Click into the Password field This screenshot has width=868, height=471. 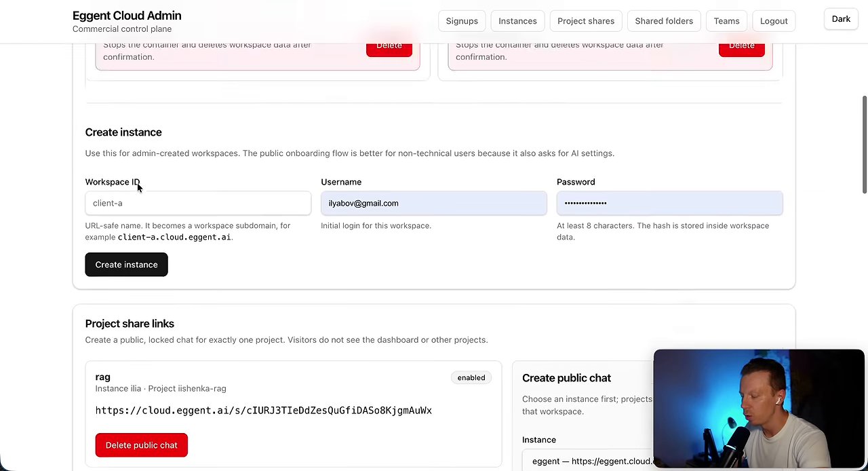[670, 203]
